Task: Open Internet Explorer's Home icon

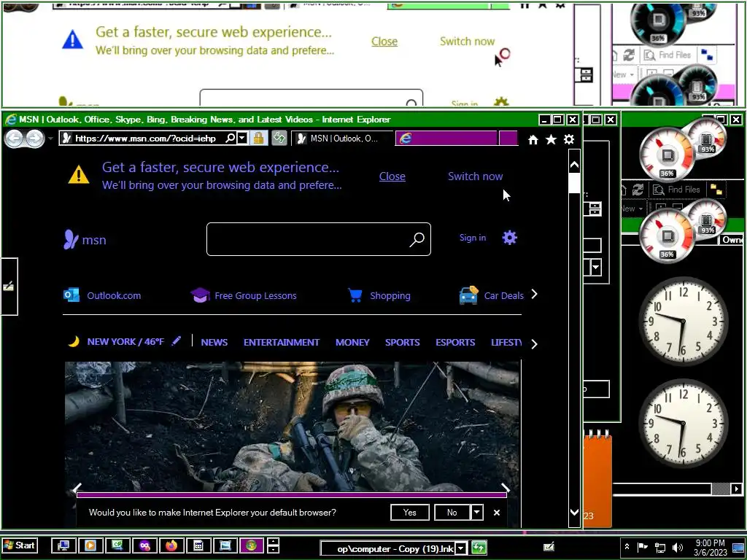Action: [533, 139]
